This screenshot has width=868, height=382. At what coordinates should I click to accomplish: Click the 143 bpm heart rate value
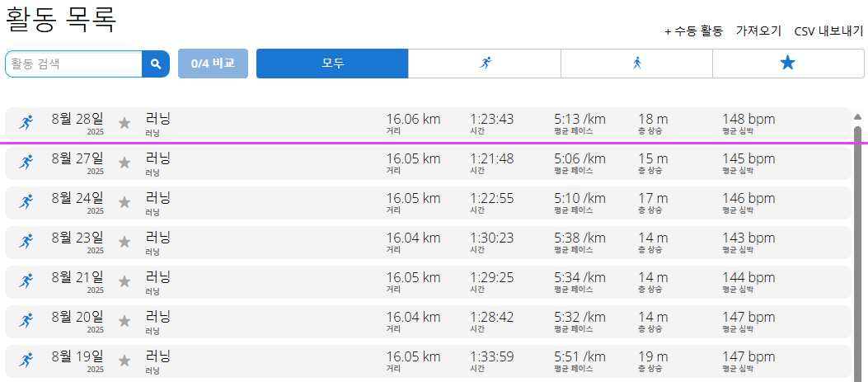click(x=749, y=238)
